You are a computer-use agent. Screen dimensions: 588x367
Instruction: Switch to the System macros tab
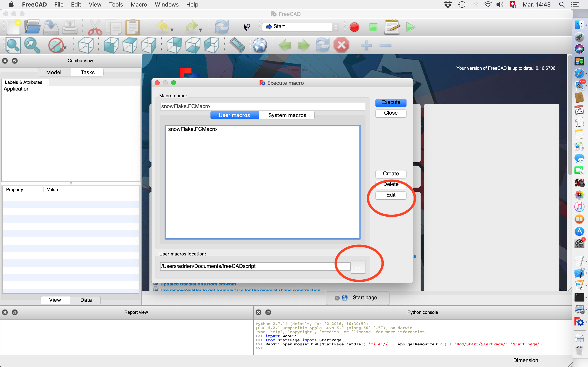click(x=287, y=115)
